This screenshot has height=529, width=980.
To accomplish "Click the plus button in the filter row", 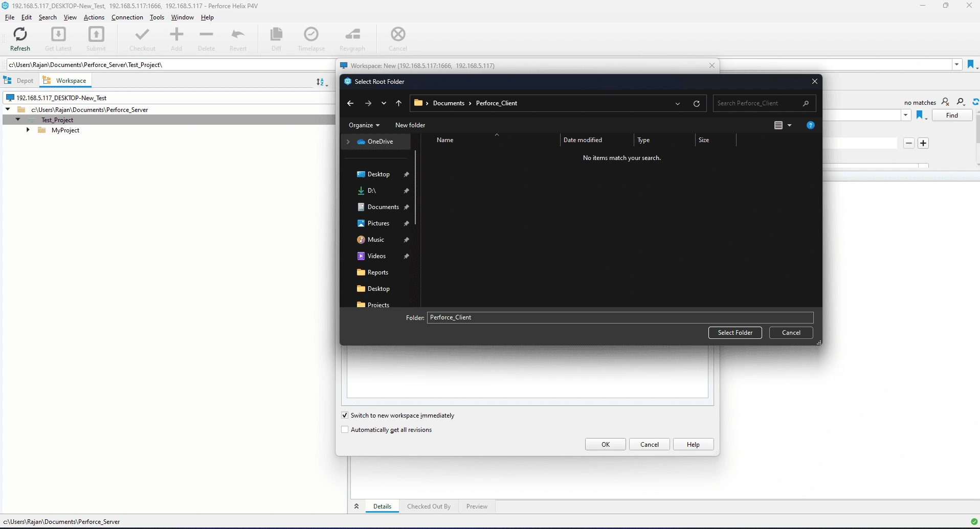I will tap(923, 143).
